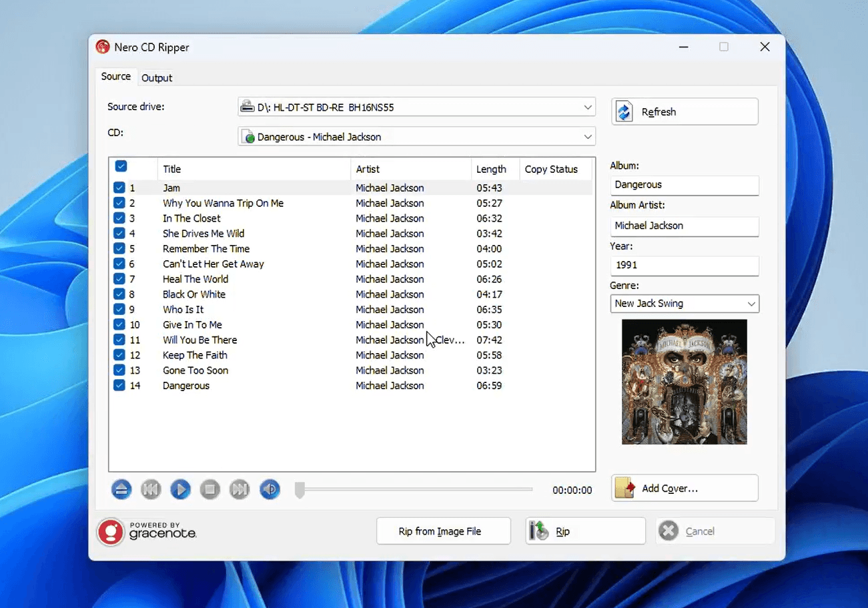The height and width of the screenshot is (608, 868).
Task: Click the Gracenote logo
Action: coord(147,531)
